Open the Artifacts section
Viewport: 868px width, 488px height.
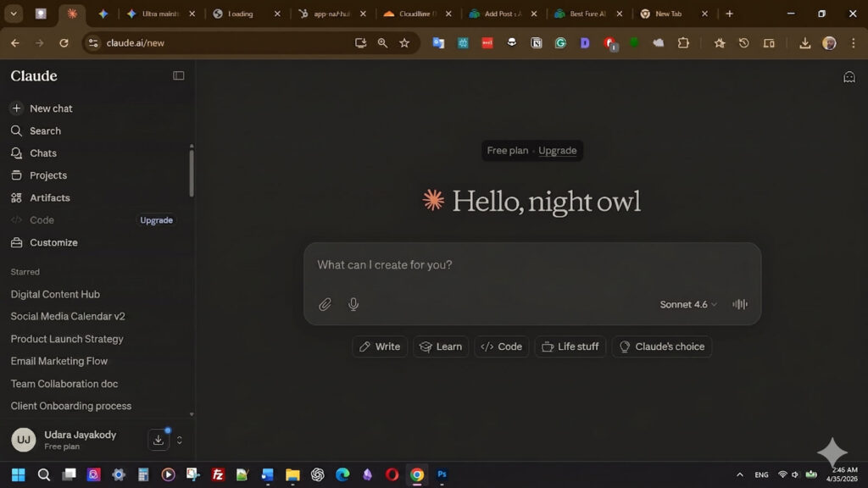pos(50,197)
